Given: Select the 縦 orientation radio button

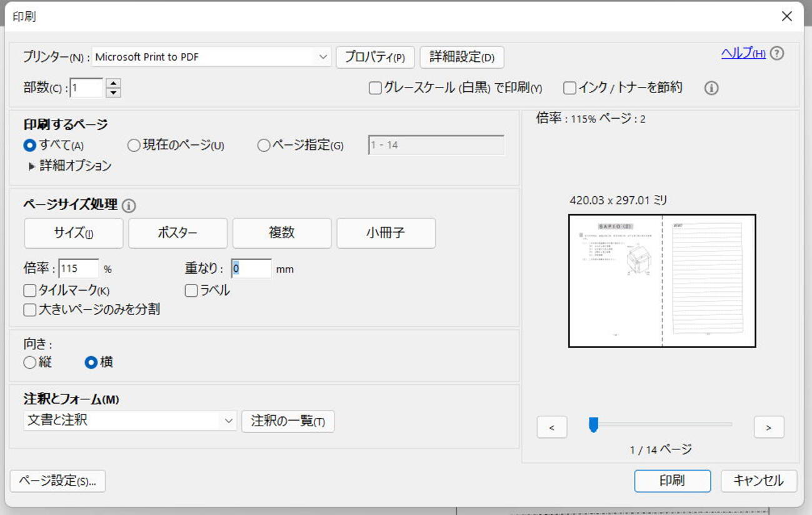Looking at the screenshot, I should 29,362.
